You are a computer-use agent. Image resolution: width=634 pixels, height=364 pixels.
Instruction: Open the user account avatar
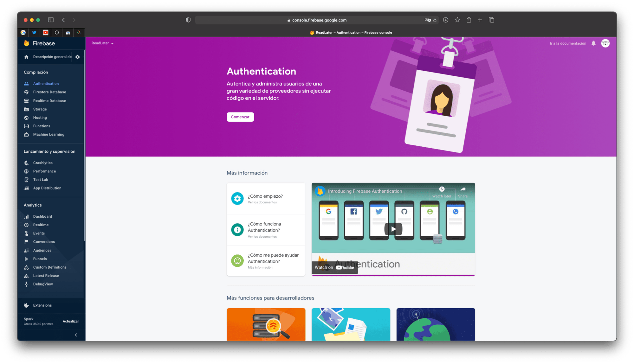click(x=605, y=43)
